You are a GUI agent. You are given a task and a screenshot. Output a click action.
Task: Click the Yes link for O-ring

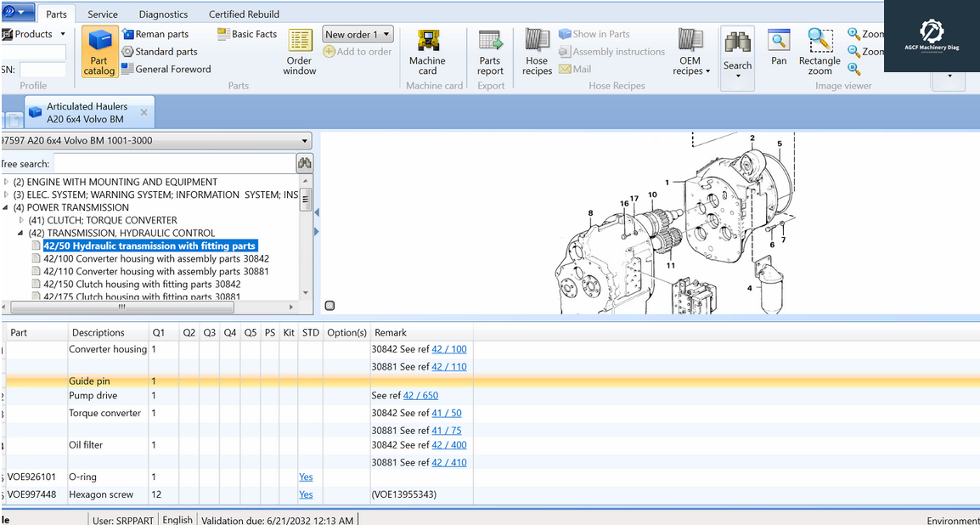(x=306, y=477)
